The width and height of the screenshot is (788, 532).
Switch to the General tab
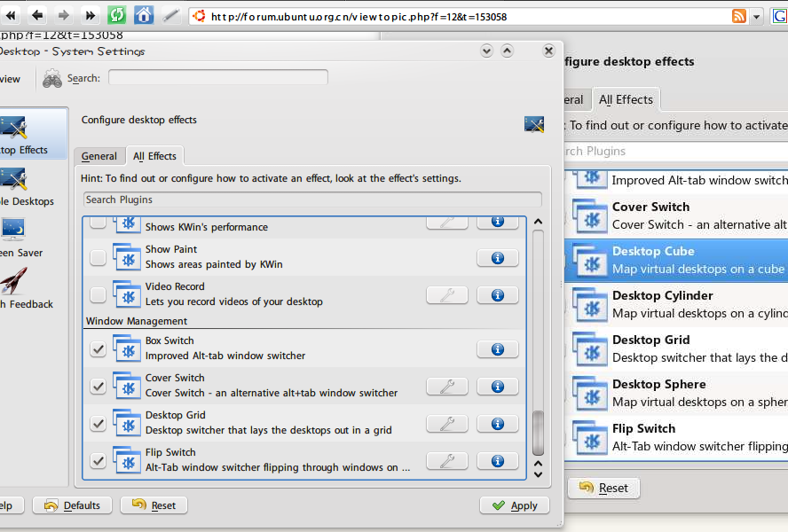(x=99, y=156)
